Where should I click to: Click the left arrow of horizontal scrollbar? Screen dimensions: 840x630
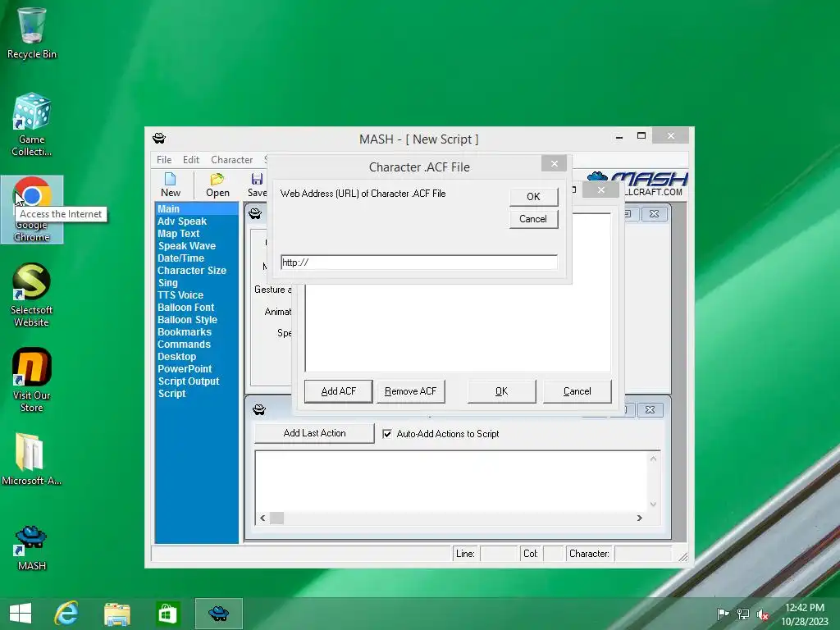262,518
